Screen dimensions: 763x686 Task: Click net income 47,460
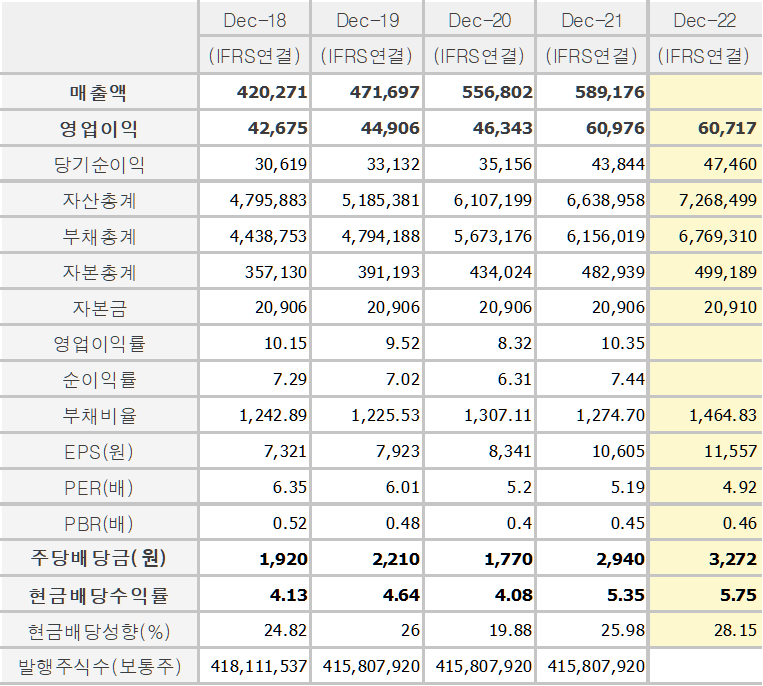[x=730, y=164]
